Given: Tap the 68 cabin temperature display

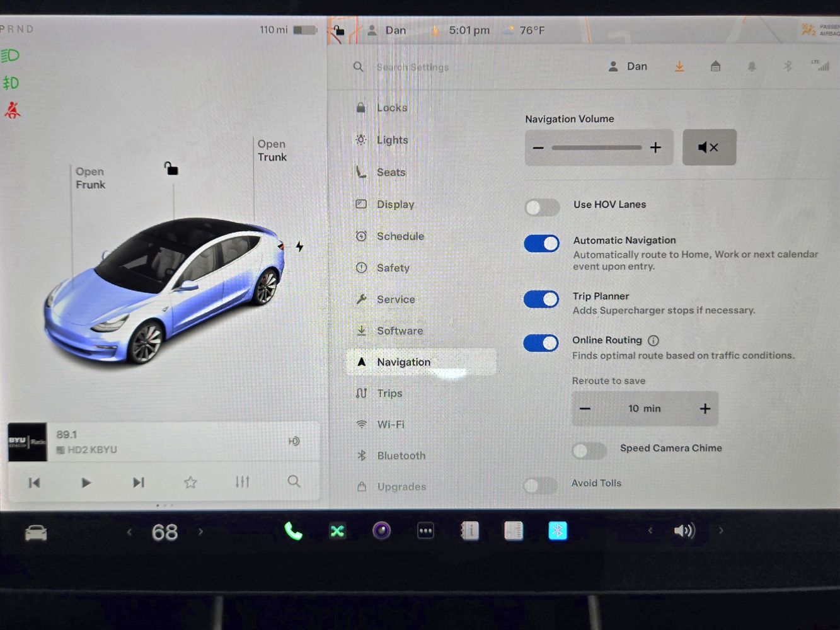Looking at the screenshot, I should click(x=164, y=533).
